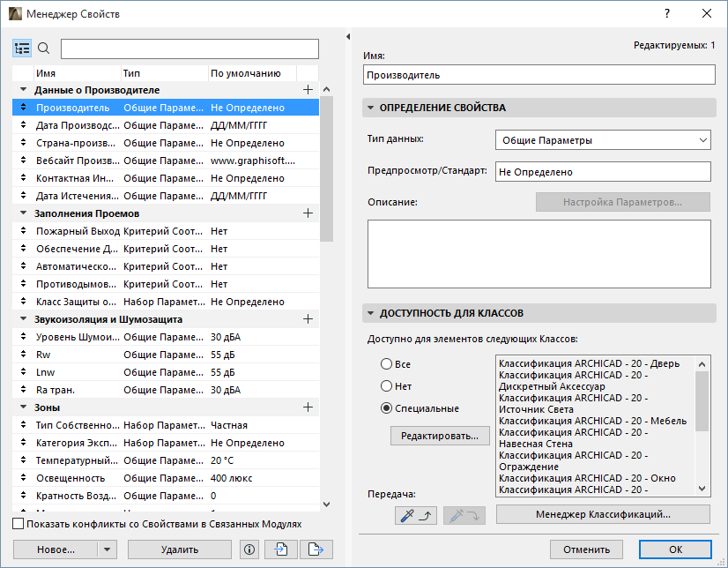Click the Имя field containing Производитель
The width and height of the screenshot is (728, 568).
(x=539, y=75)
